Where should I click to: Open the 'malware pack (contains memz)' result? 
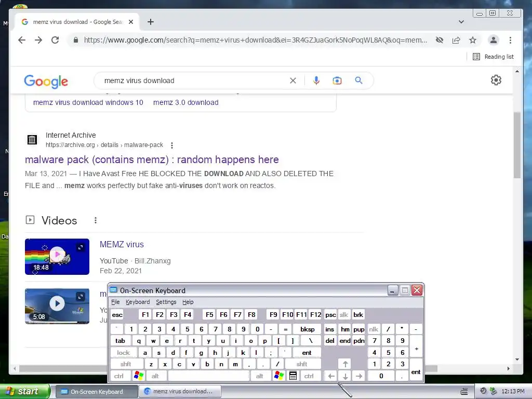pyautogui.click(x=152, y=159)
